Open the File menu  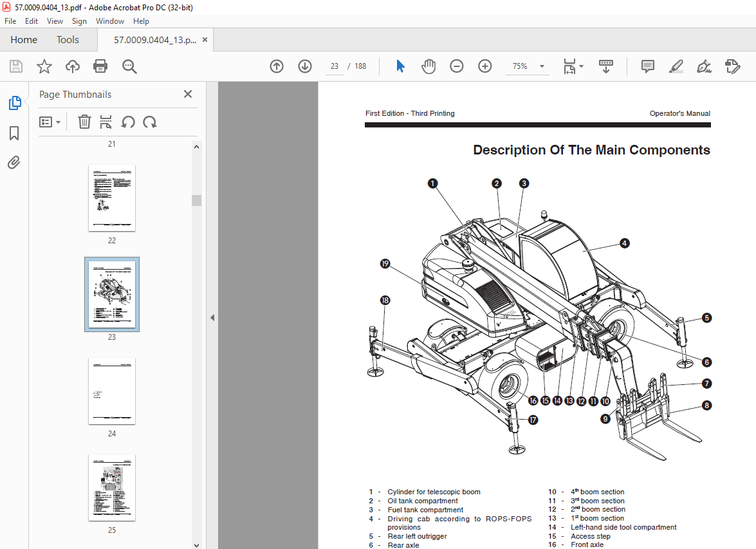pos(10,21)
